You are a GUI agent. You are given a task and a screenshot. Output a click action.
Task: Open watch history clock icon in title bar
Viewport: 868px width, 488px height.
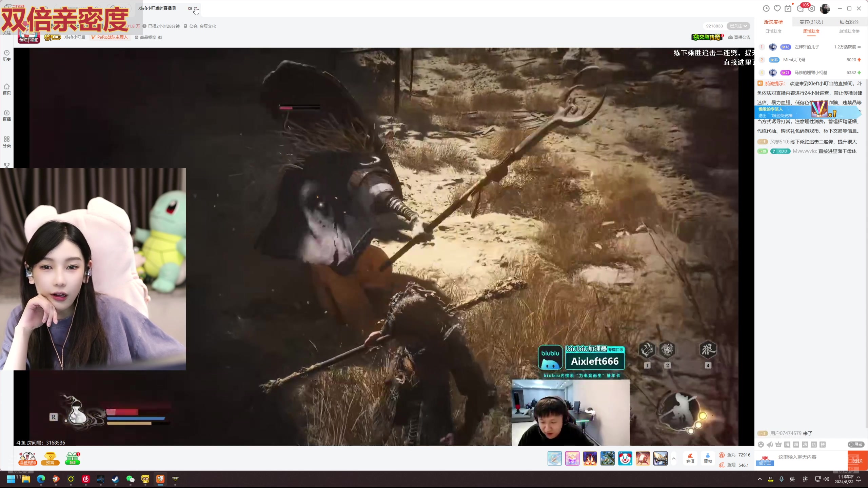click(x=766, y=8)
